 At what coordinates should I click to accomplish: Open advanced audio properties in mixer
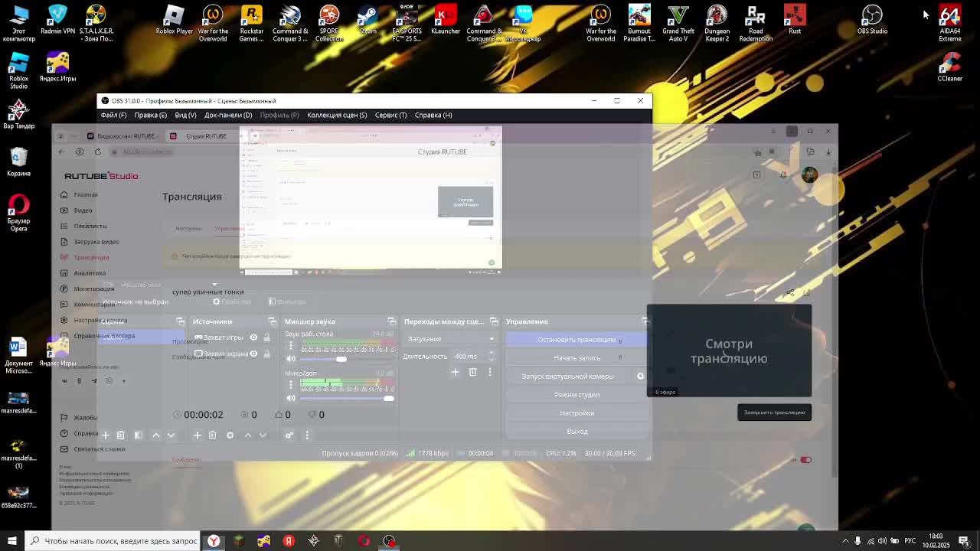coord(289,435)
